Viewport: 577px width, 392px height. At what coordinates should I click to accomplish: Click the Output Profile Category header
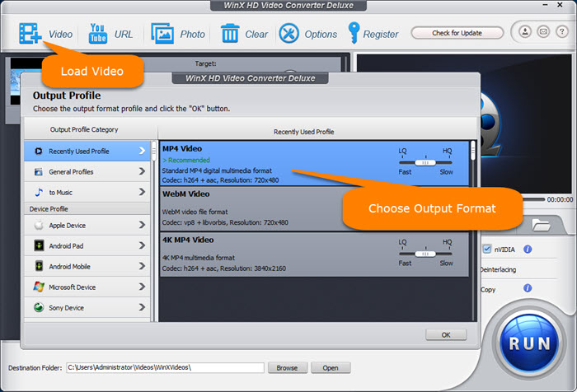click(84, 129)
